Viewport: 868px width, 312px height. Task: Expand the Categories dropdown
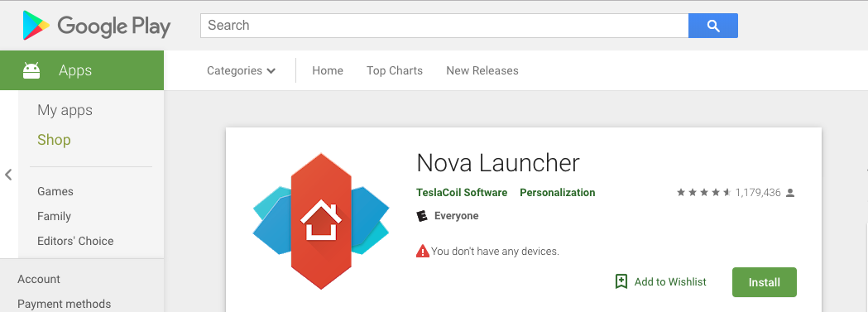tap(241, 71)
